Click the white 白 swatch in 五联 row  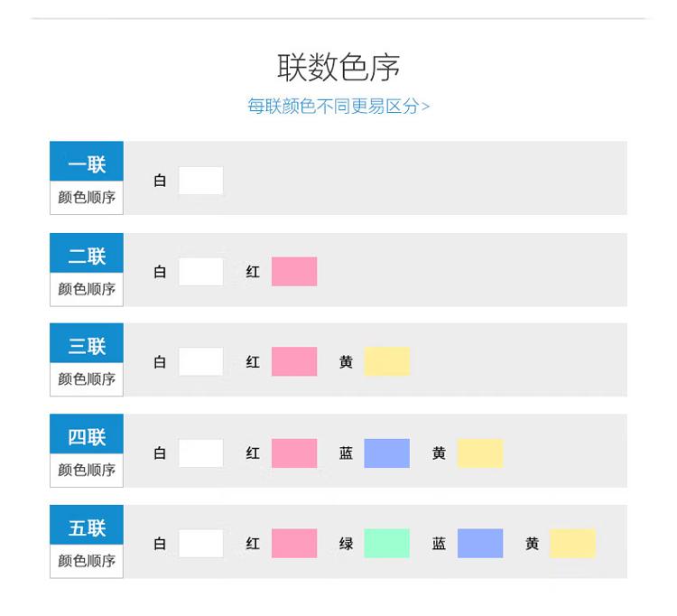click(x=201, y=544)
